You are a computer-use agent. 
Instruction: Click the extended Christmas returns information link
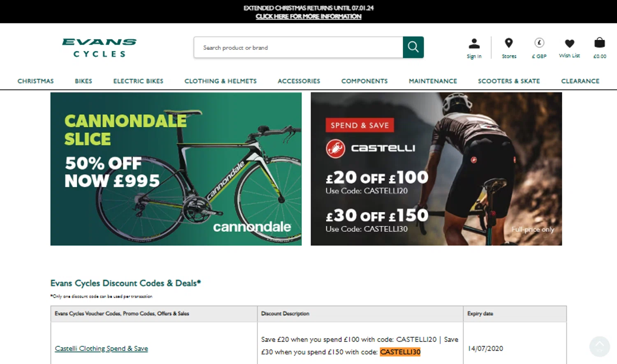point(308,16)
